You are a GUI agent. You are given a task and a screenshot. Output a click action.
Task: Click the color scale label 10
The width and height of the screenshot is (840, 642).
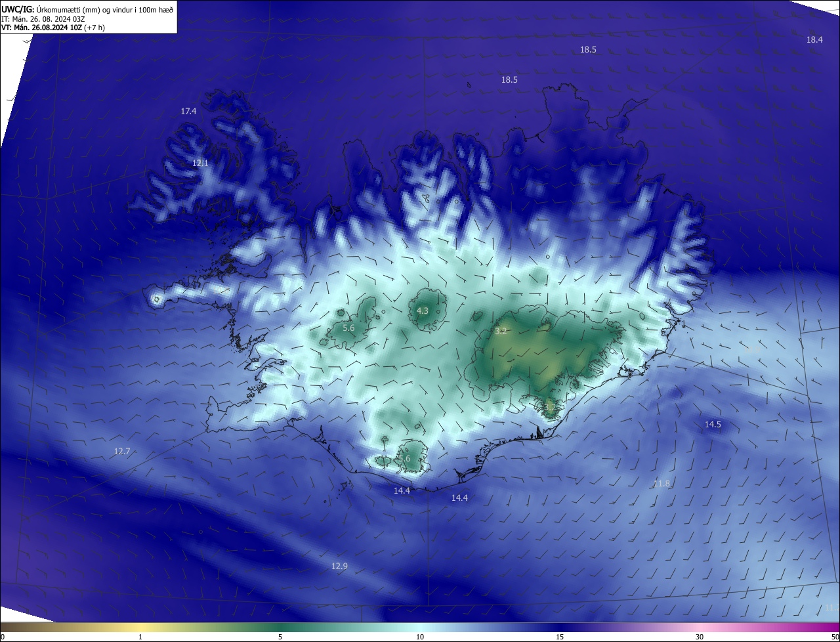420,637
